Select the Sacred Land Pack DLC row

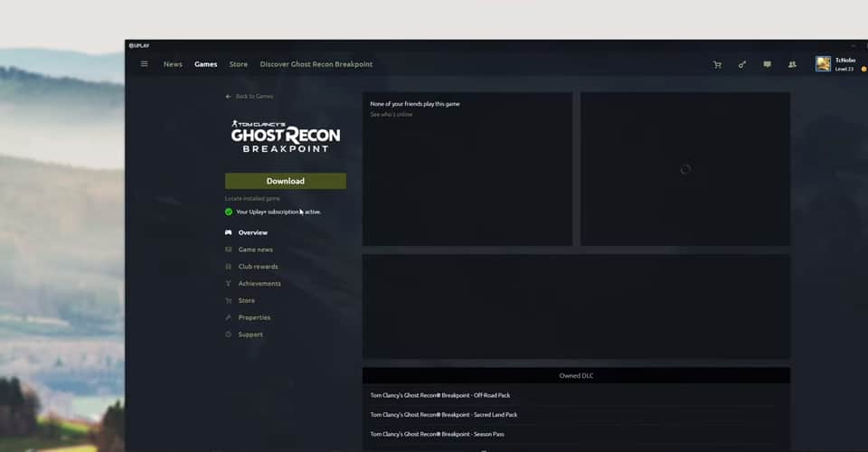point(576,415)
